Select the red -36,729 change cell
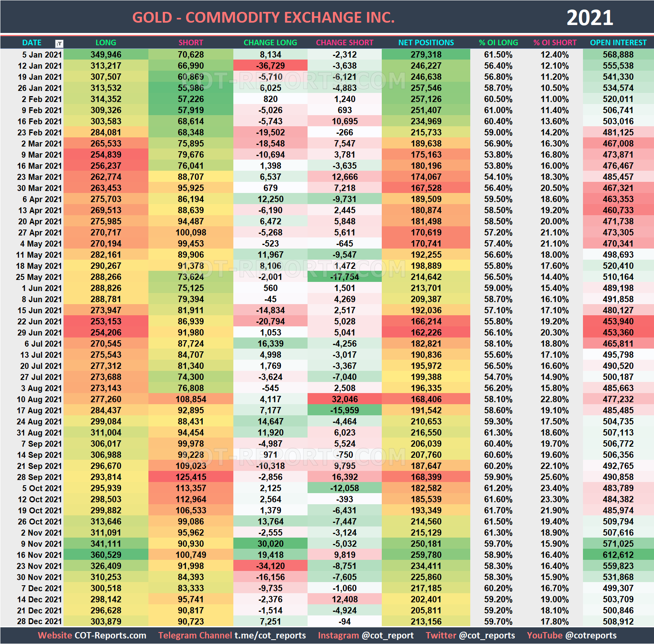The width and height of the screenshot is (654, 644). tap(270, 66)
